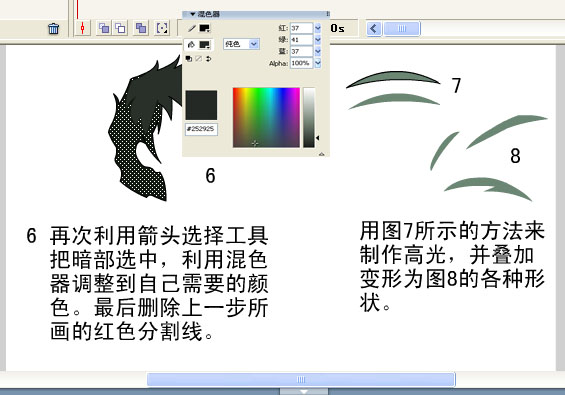Pick a color in the rainbow spectrum field
This screenshot has height=395, width=565.
point(266,117)
